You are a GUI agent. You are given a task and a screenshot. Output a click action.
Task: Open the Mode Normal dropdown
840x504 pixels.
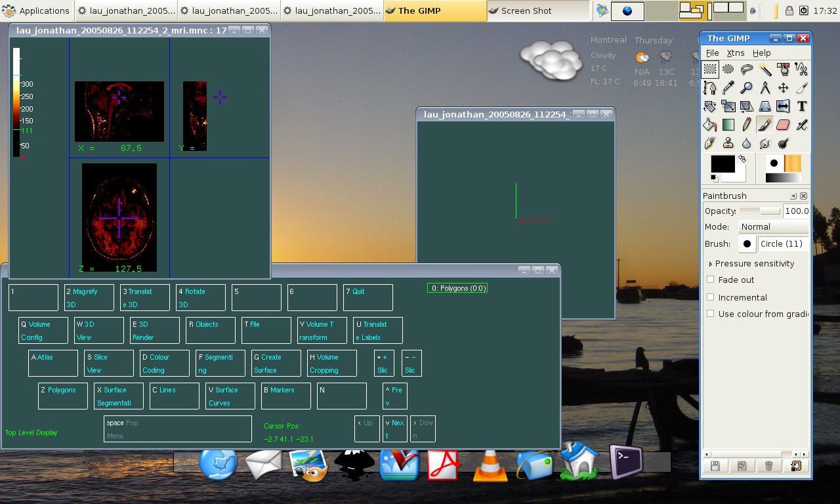773,227
